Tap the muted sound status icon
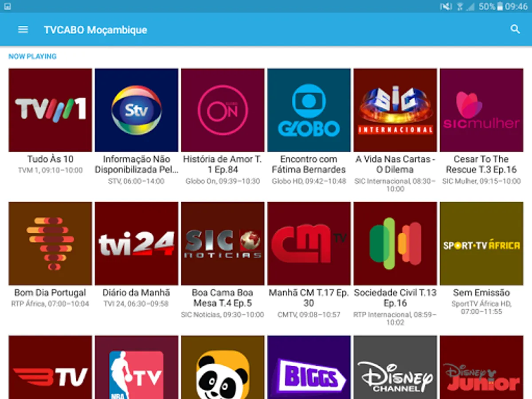The image size is (532, 399). 446,6
